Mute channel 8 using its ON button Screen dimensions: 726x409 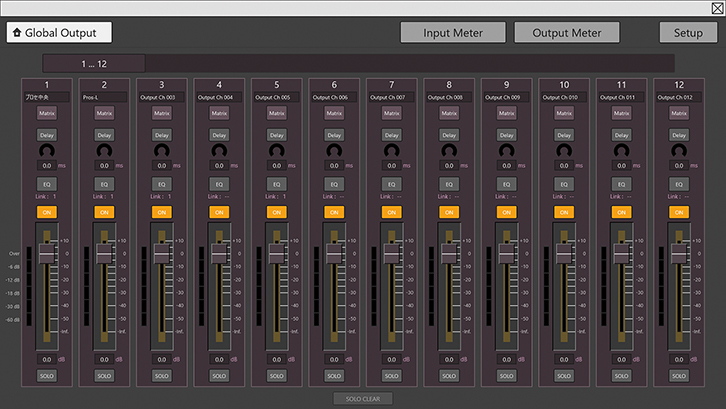point(450,212)
